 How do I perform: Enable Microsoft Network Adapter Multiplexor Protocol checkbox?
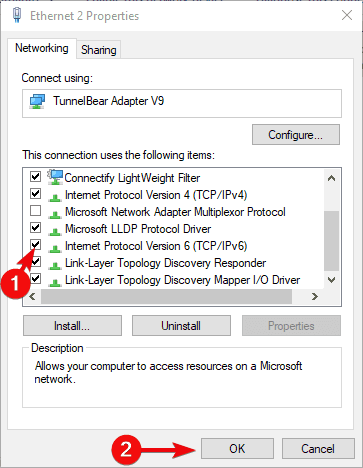35,210
